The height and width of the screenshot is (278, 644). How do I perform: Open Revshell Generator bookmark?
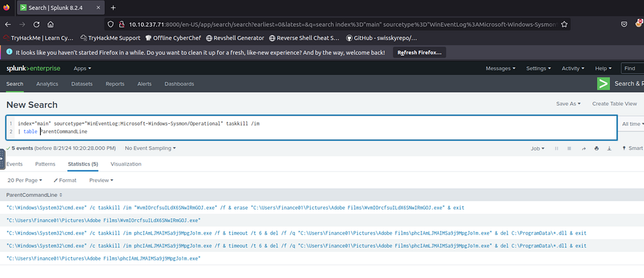[235, 38]
